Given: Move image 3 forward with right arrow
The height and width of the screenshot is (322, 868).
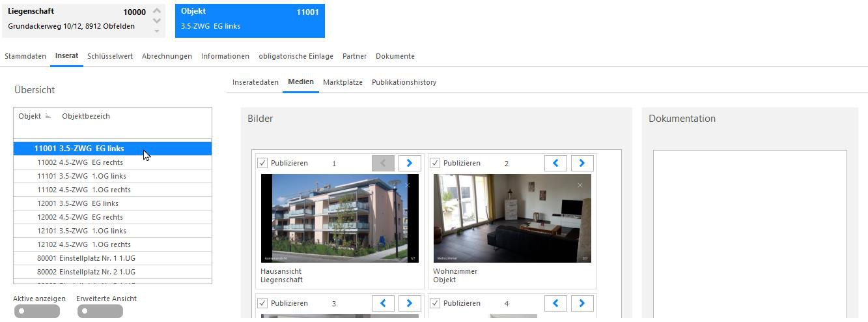Looking at the screenshot, I should (x=410, y=303).
